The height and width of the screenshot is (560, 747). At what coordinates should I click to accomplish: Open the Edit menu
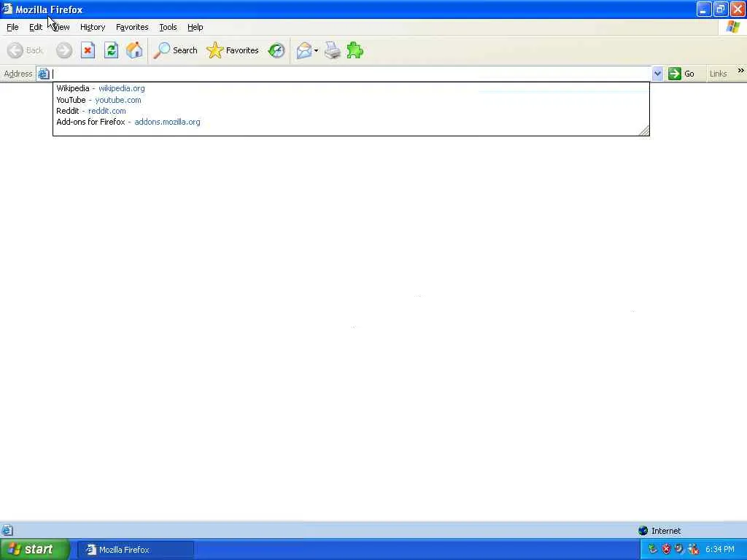point(36,27)
